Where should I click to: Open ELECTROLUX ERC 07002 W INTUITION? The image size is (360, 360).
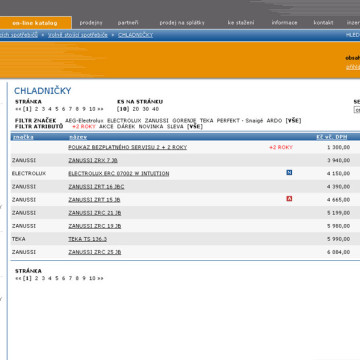coord(119,174)
